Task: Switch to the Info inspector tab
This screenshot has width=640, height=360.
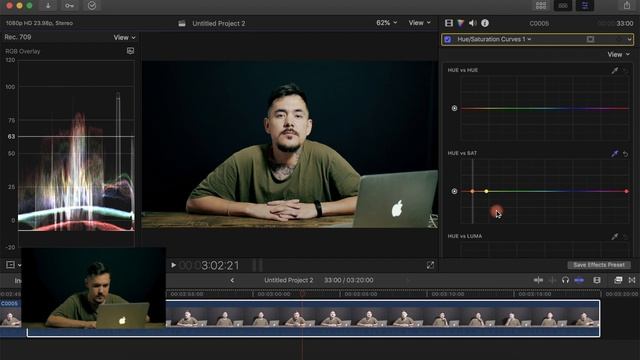Action: point(485,23)
